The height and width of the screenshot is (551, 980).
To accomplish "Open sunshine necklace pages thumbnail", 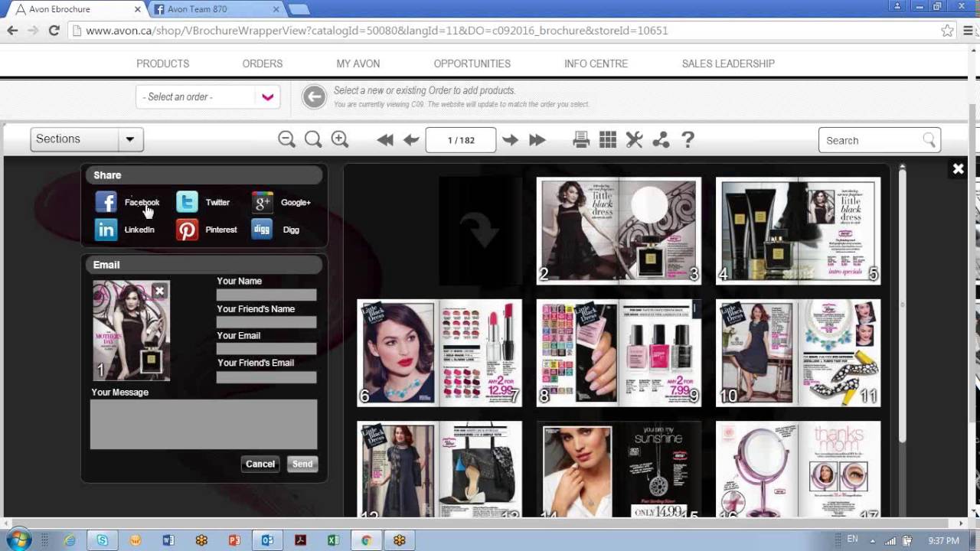I will 619,469.
